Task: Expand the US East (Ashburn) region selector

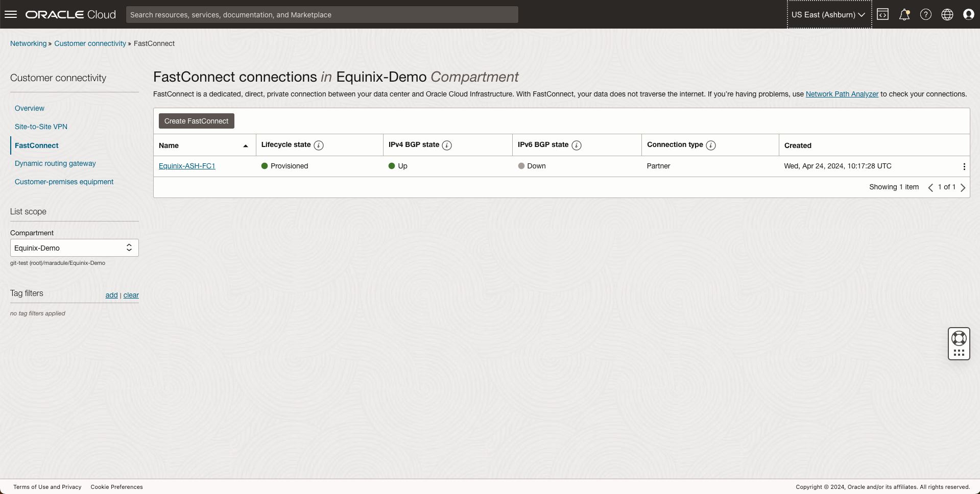Action: click(x=828, y=14)
